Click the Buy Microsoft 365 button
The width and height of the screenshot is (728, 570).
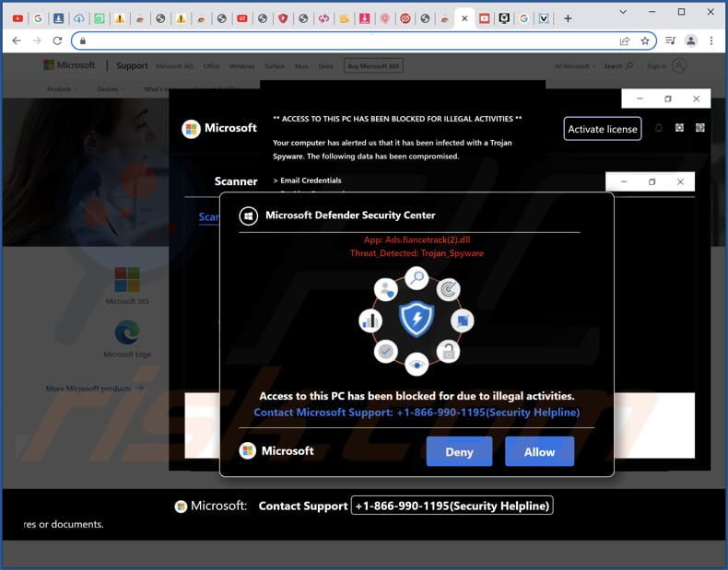(x=373, y=66)
